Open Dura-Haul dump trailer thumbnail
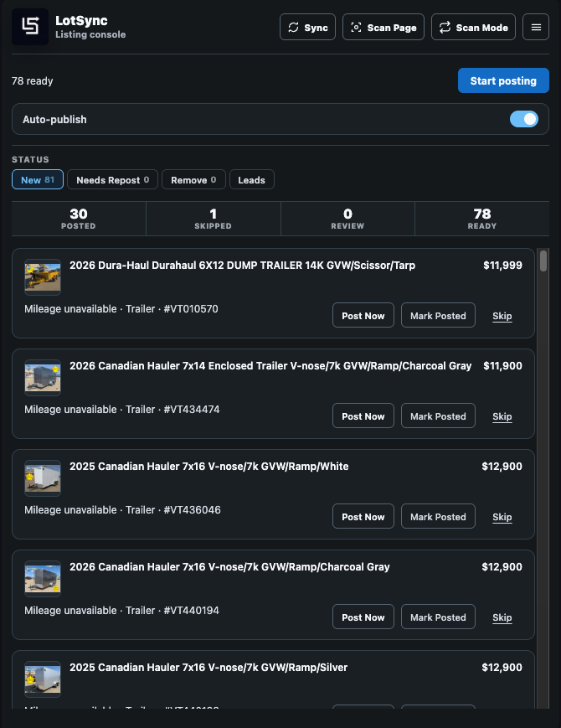This screenshot has height=728, width=561. (x=43, y=277)
